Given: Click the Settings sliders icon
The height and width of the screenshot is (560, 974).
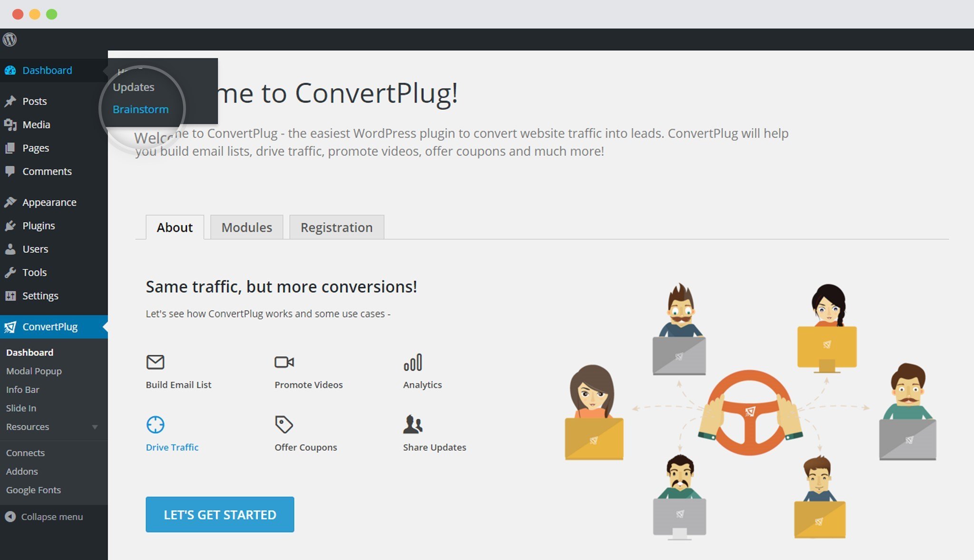Looking at the screenshot, I should point(10,296).
